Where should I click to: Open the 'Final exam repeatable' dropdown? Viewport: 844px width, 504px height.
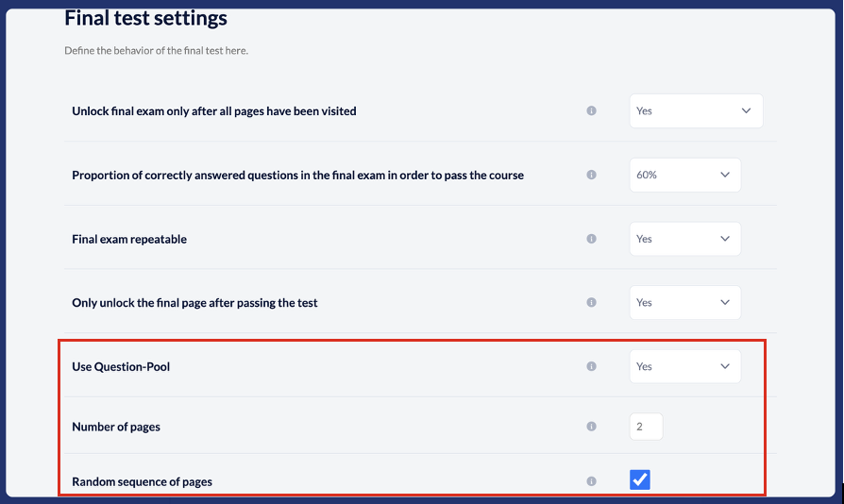coord(684,239)
